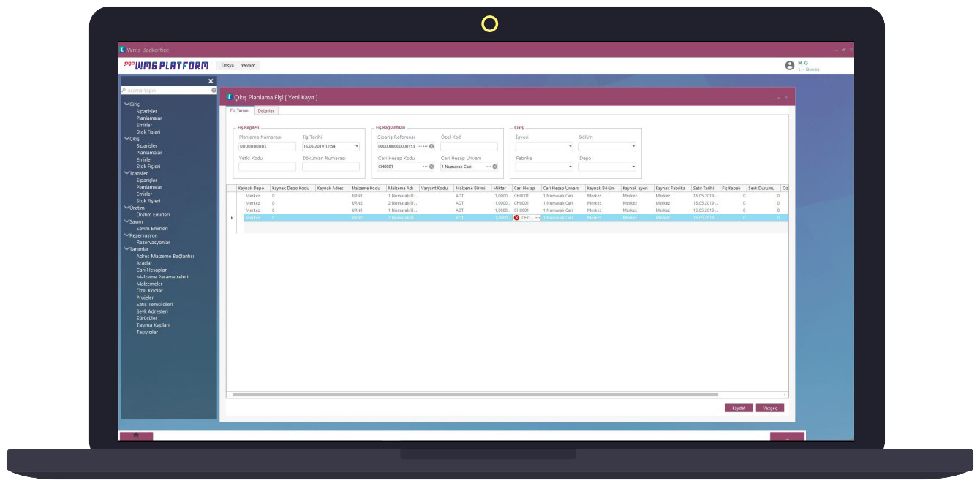Click the Yetki Kodu input field
This screenshot has height=486, width=980.
coord(267,167)
